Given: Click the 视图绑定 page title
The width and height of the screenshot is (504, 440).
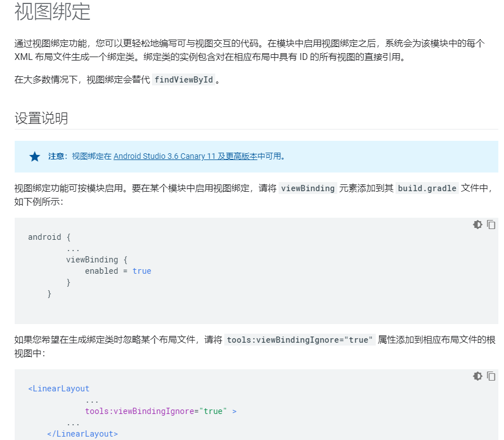Looking at the screenshot, I should coord(53,11).
